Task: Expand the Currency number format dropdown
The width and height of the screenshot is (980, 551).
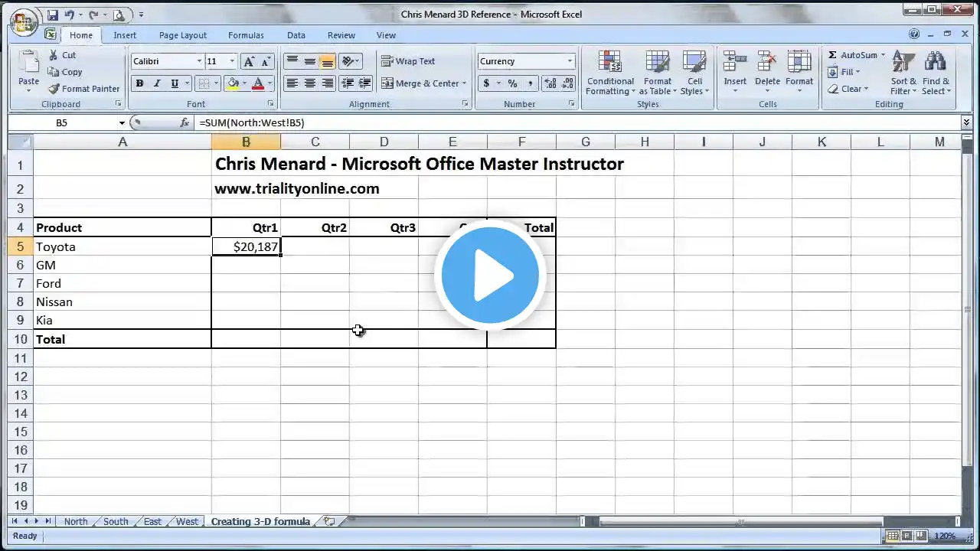Action: [570, 61]
